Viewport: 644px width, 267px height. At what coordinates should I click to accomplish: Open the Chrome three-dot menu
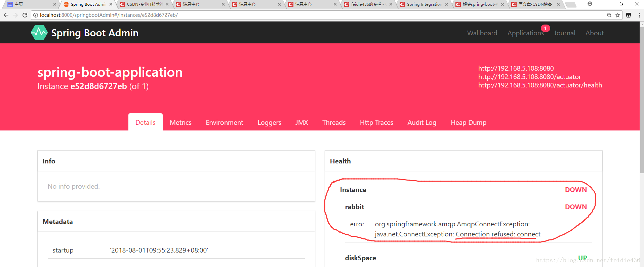[639, 15]
